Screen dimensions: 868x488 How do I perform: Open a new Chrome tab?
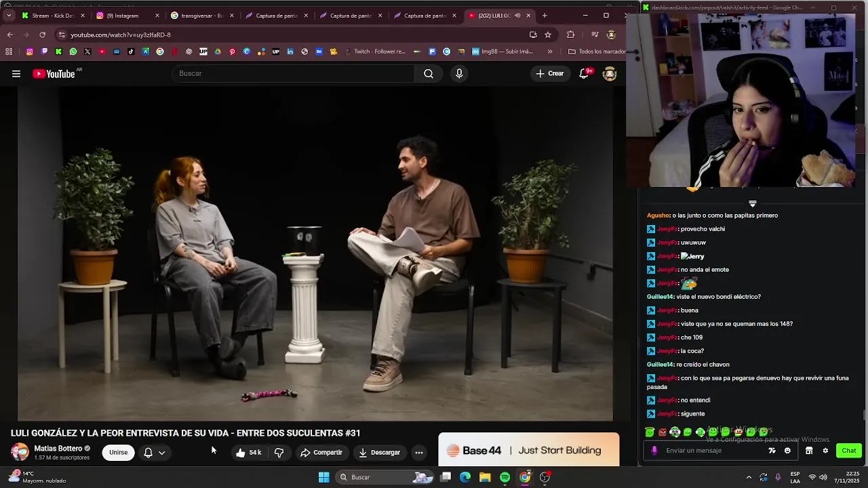pyautogui.click(x=545, y=16)
